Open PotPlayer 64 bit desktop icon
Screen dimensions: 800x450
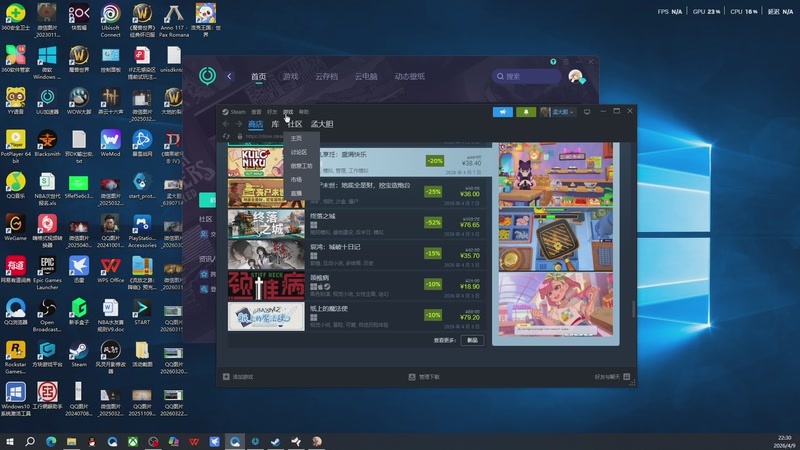(x=15, y=146)
